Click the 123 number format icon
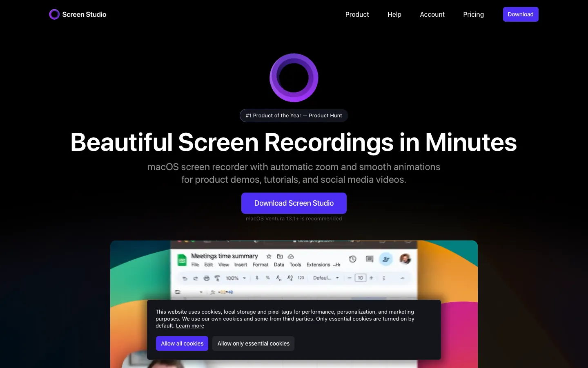The height and width of the screenshot is (368, 588). point(301,278)
